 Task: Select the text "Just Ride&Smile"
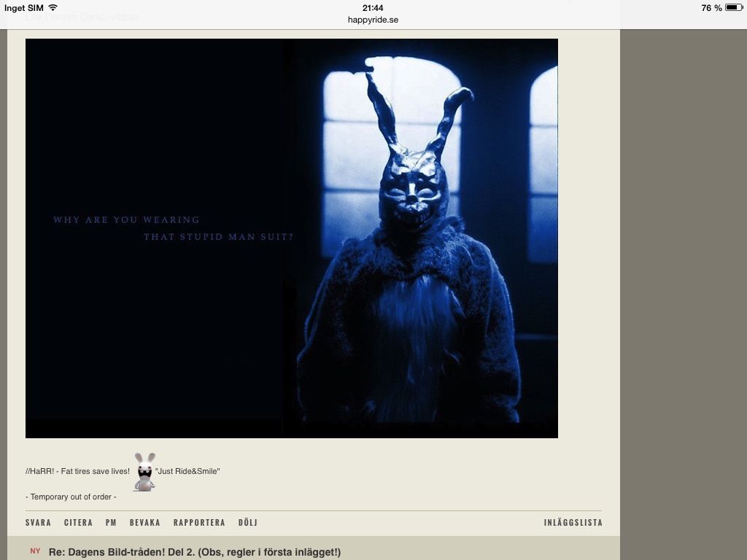click(x=187, y=472)
